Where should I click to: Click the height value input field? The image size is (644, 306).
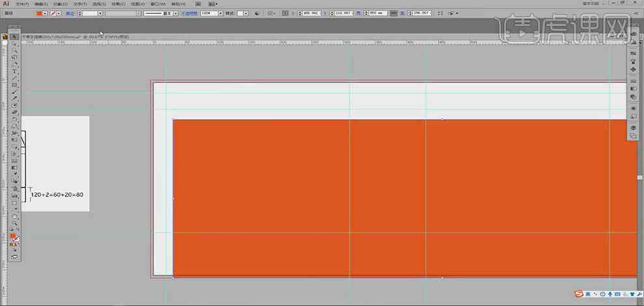[x=422, y=13]
